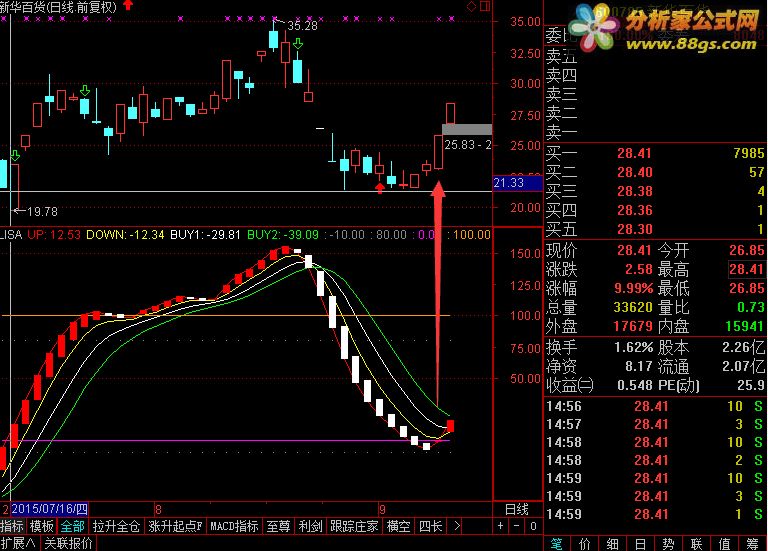Click the 19.78 low price label

coord(42,212)
